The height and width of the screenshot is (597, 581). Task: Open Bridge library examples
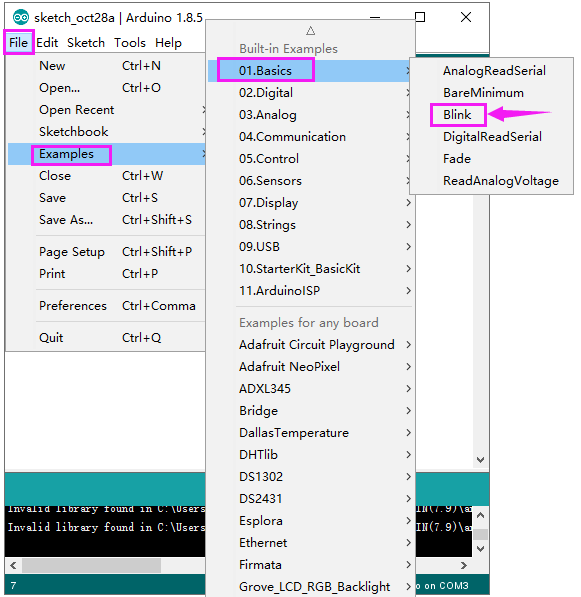(x=310, y=410)
